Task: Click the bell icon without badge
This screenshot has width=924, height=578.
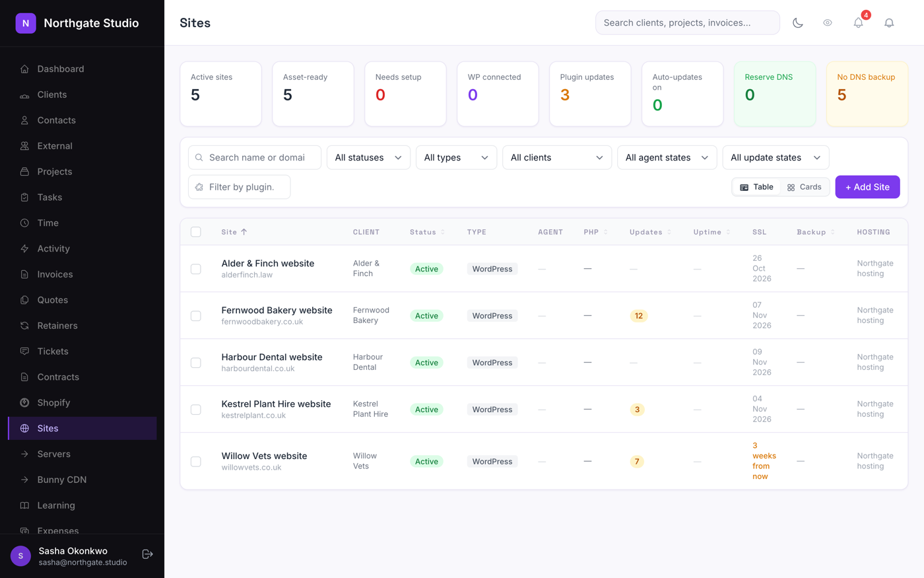Action: (x=889, y=23)
